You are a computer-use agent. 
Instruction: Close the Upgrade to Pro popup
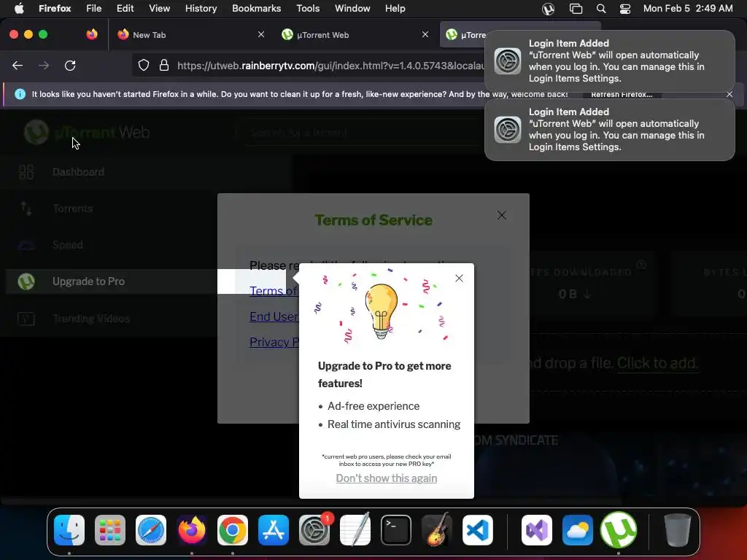460,278
